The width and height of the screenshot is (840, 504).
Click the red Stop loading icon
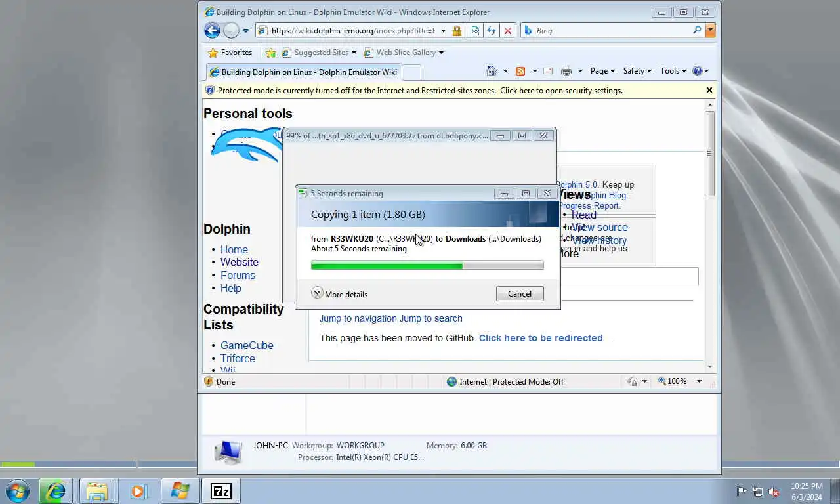click(507, 31)
